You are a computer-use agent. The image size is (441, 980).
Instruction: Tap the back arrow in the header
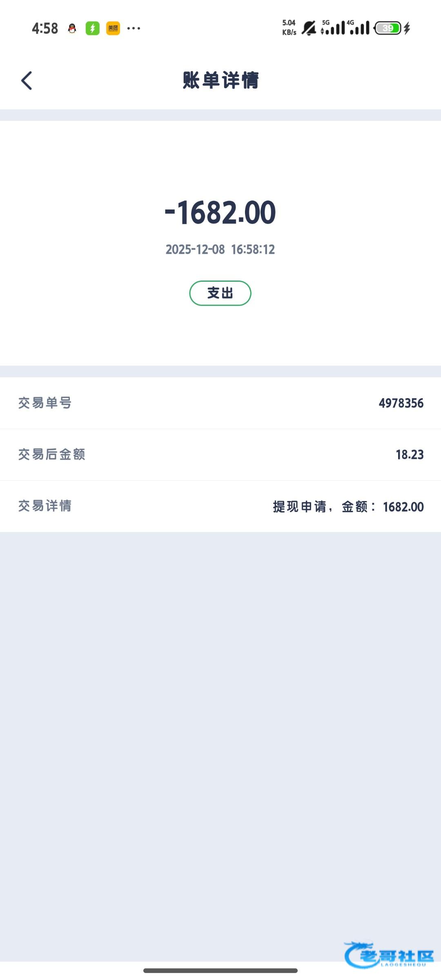[x=27, y=80]
